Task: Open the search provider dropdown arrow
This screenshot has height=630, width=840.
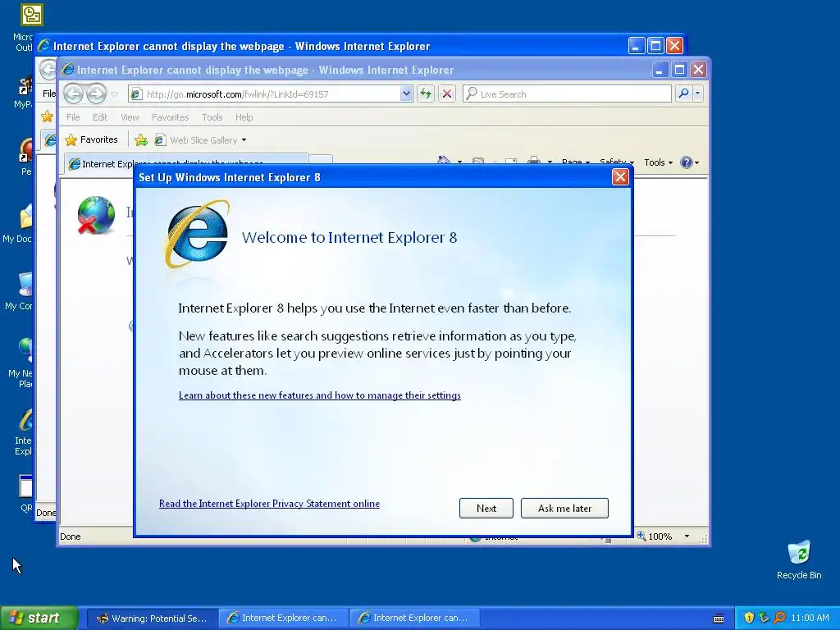Action: tap(697, 94)
